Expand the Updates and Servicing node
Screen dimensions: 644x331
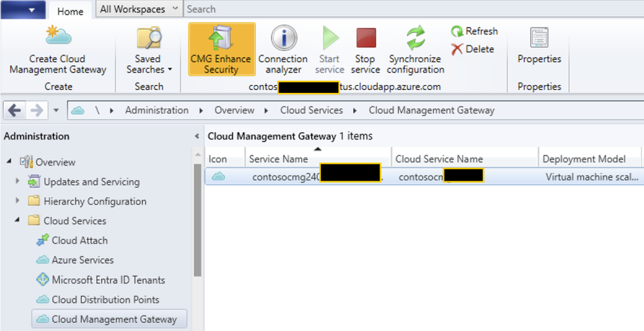(17, 182)
